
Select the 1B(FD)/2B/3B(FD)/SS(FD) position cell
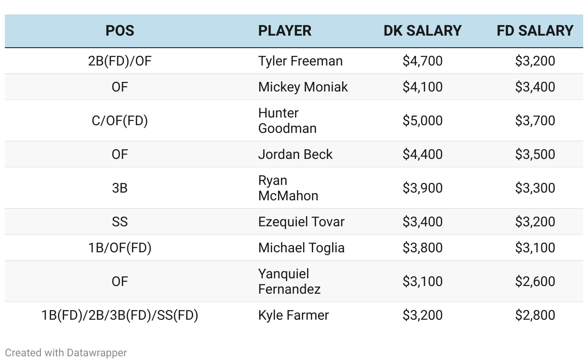pyautogui.click(x=120, y=315)
